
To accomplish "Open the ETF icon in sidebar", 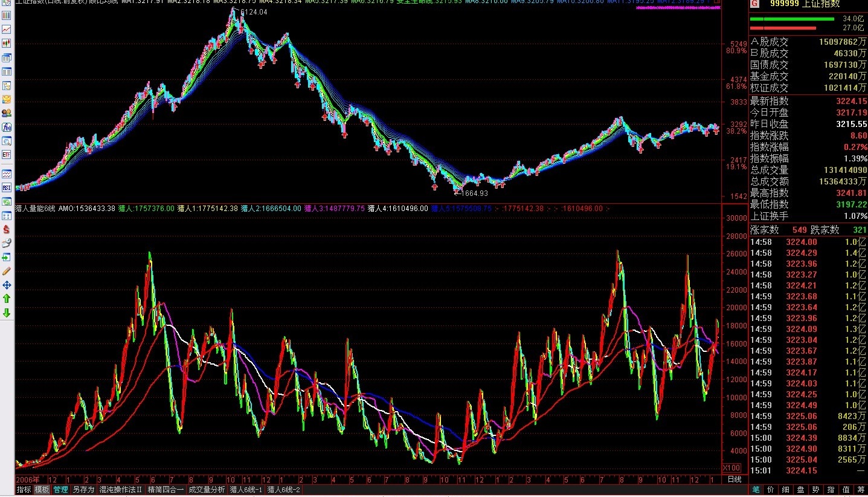I will tap(7, 155).
